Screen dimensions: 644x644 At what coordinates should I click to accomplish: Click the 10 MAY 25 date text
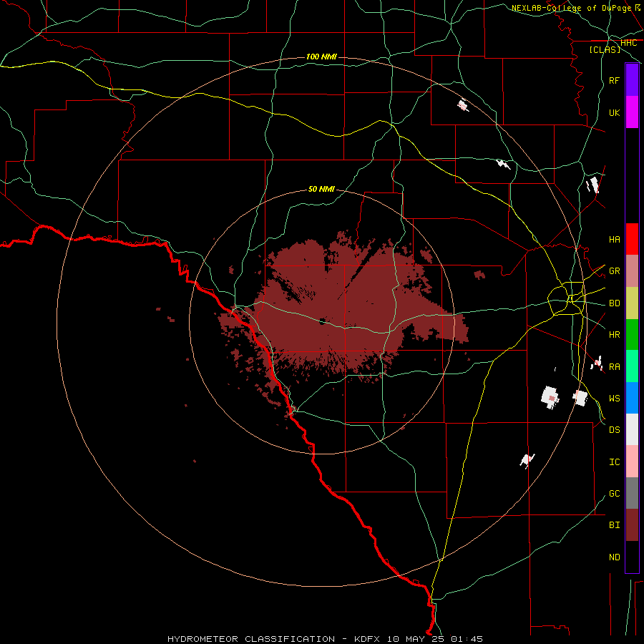tap(417, 639)
